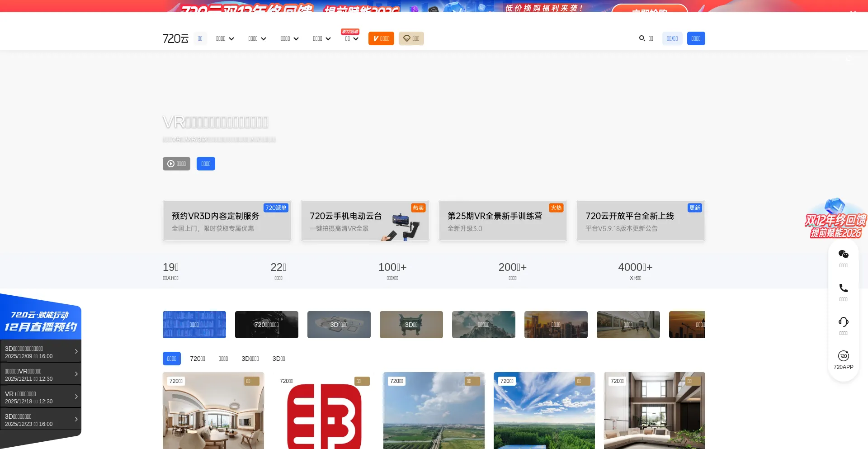Click the 720云 logo at top left

(175, 38)
